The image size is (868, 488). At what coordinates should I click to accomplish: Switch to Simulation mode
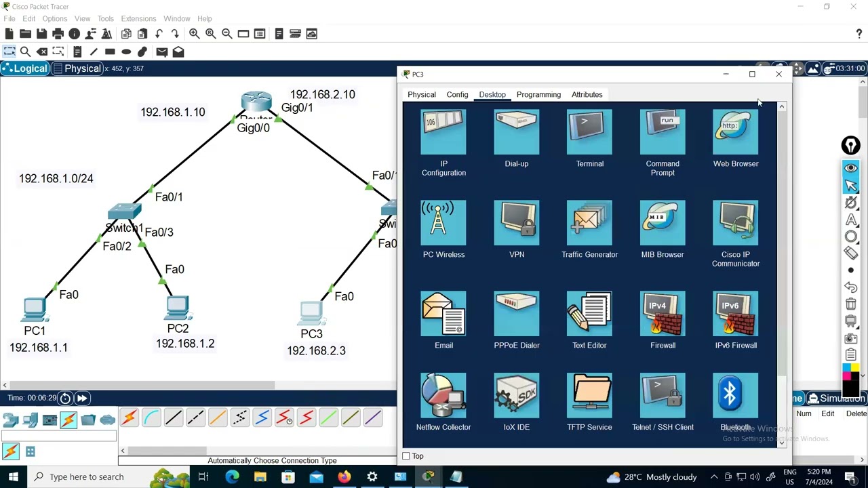835,399
